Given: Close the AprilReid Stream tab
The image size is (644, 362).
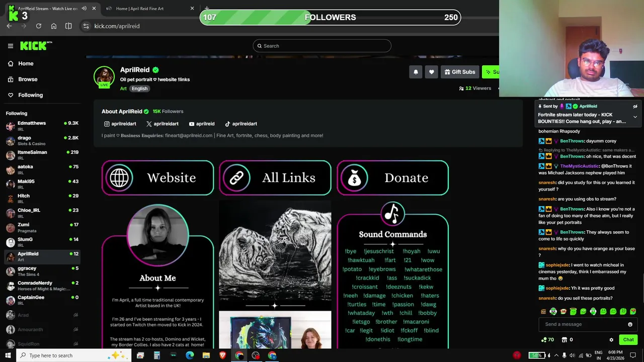Looking at the screenshot, I should [x=94, y=9].
